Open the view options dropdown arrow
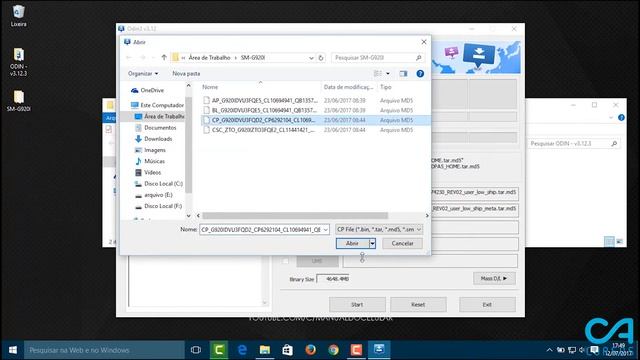 pos(388,73)
